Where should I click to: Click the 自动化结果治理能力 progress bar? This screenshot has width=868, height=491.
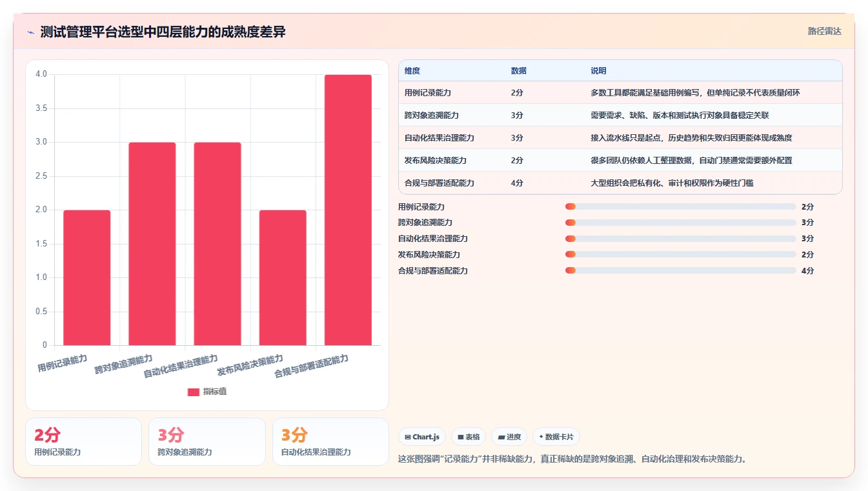click(x=680, y=239)
